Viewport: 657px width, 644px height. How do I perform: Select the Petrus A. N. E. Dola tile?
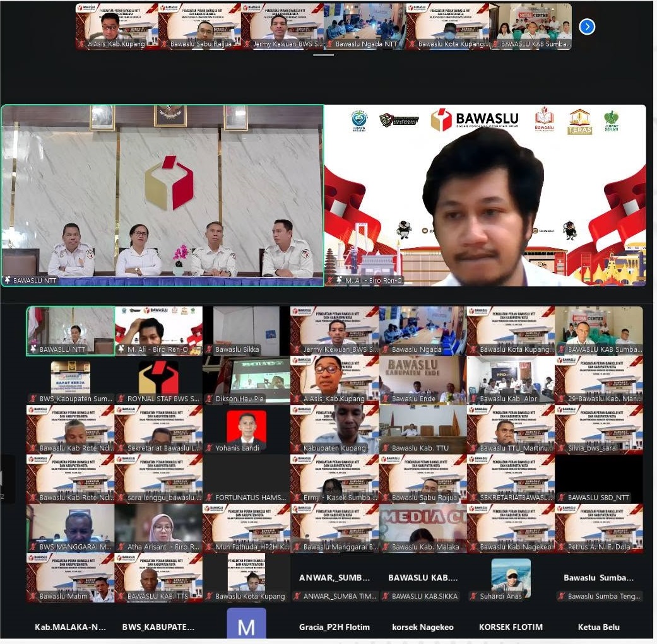pyautogui.click(x=599, y=529)
